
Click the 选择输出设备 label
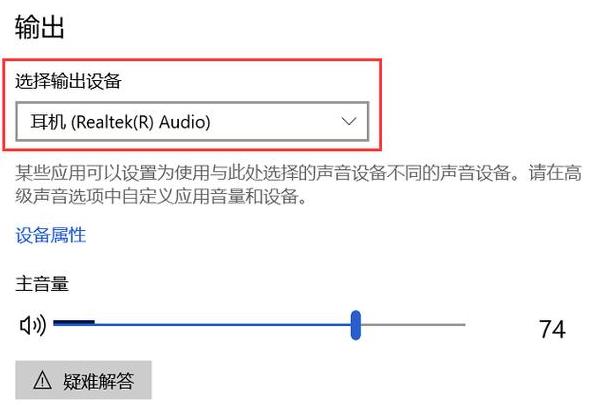(x=68, y=81)
